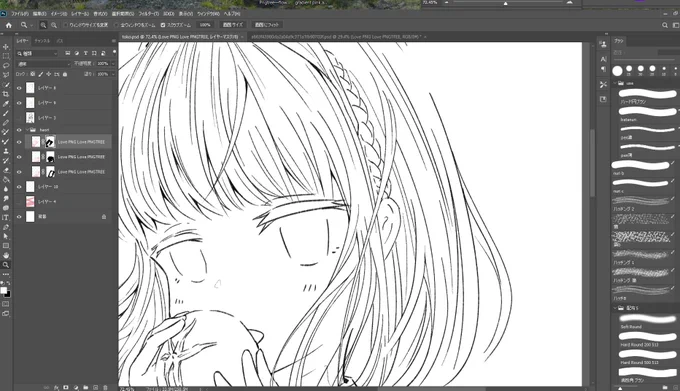Screen dimensions: 680x391
Task: Toggle visibility of レイヤー 9
Action: click(x=19, y=103)
